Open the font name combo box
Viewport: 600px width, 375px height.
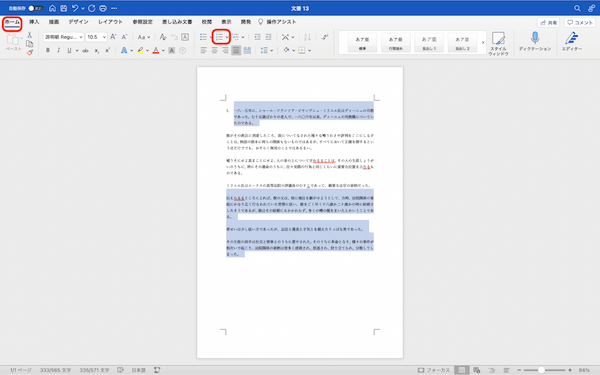point(63,37)
